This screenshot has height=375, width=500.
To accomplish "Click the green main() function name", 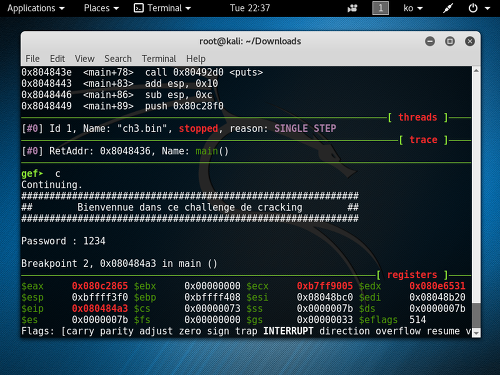I will [x=212, y=151].
